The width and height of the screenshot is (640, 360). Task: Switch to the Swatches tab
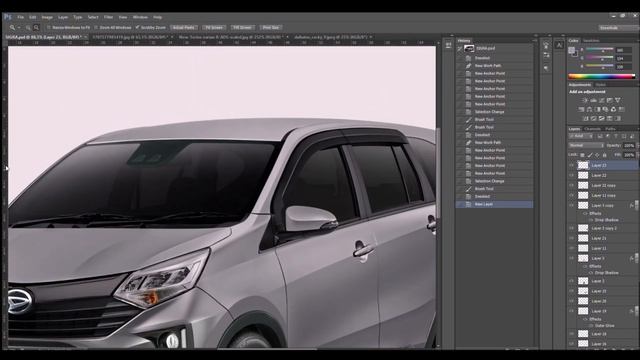click(x=591, y=41)
